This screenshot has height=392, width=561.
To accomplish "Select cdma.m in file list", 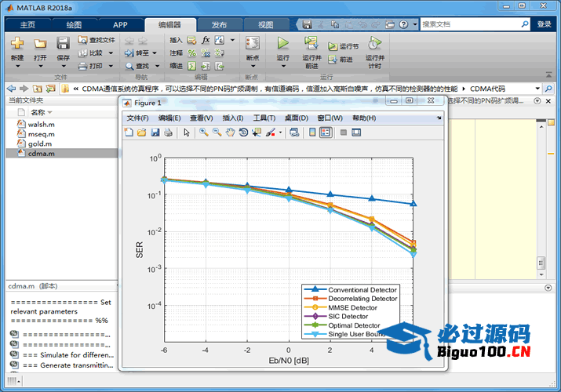I will (x=41, y=154).
